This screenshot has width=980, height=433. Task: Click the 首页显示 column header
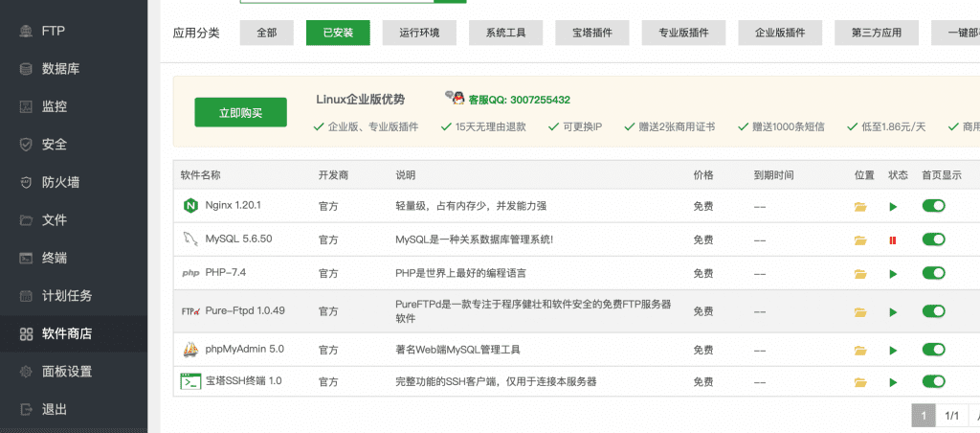point(942,175)
